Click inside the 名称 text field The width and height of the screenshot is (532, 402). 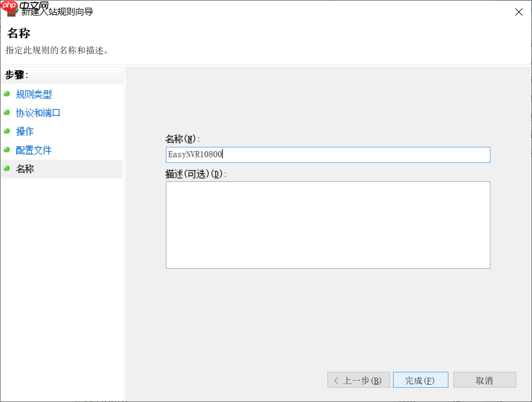(328, 154)
